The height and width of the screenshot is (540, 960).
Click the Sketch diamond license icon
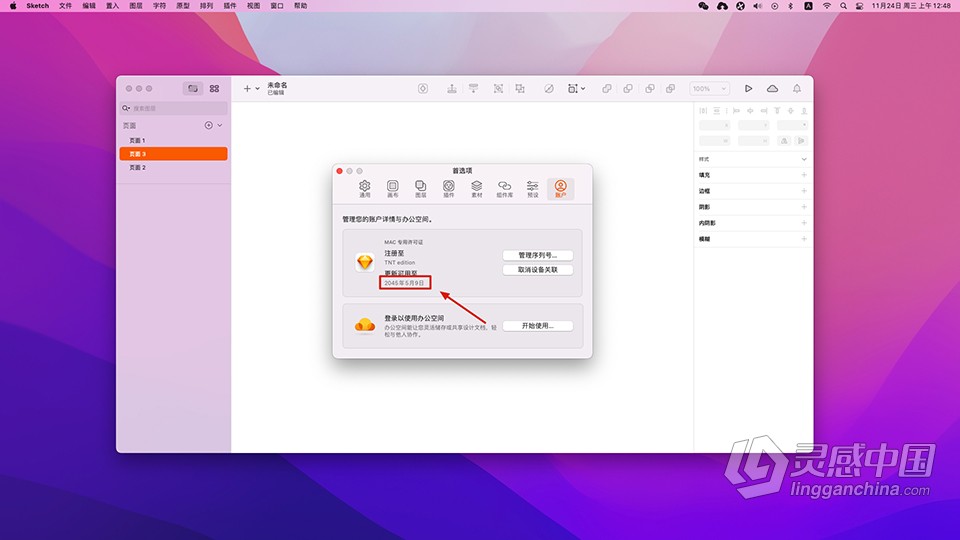click(x=365, y=262)
